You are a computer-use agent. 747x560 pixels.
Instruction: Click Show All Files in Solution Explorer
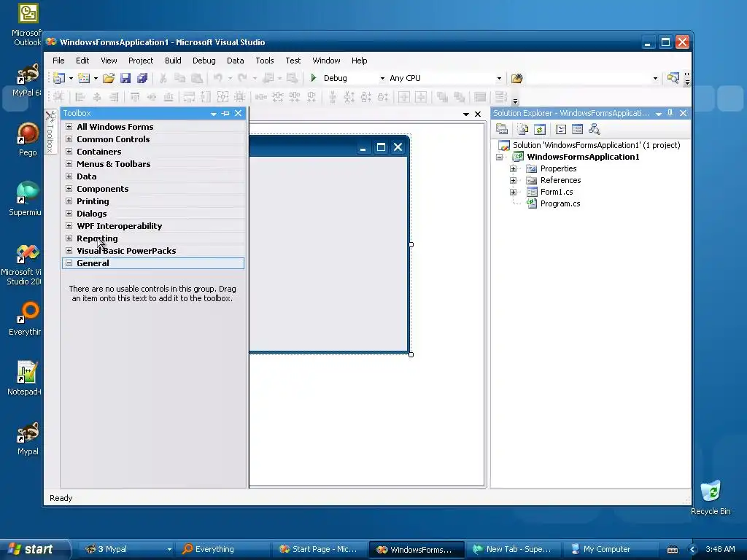coord(523,129)
